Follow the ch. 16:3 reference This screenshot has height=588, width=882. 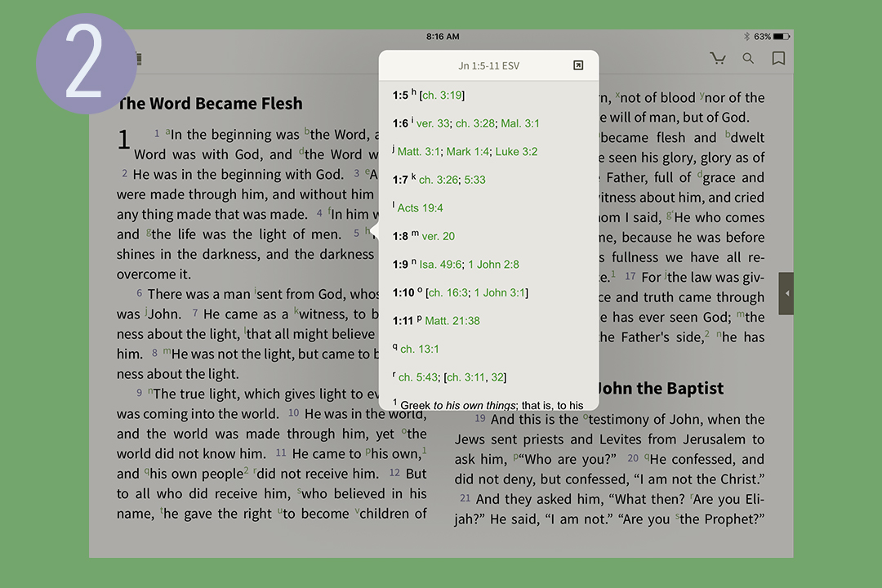[x=448, y=292]
